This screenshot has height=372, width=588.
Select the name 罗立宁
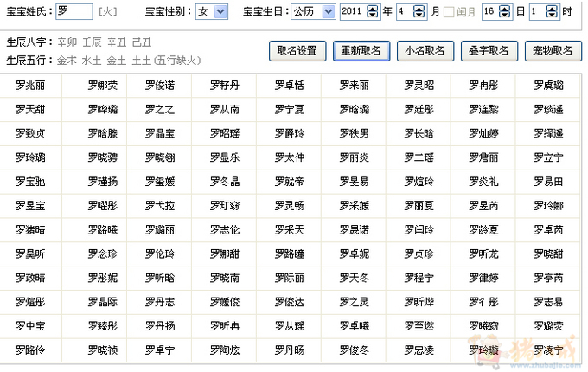pyautogui.click(x=548, y=157)
